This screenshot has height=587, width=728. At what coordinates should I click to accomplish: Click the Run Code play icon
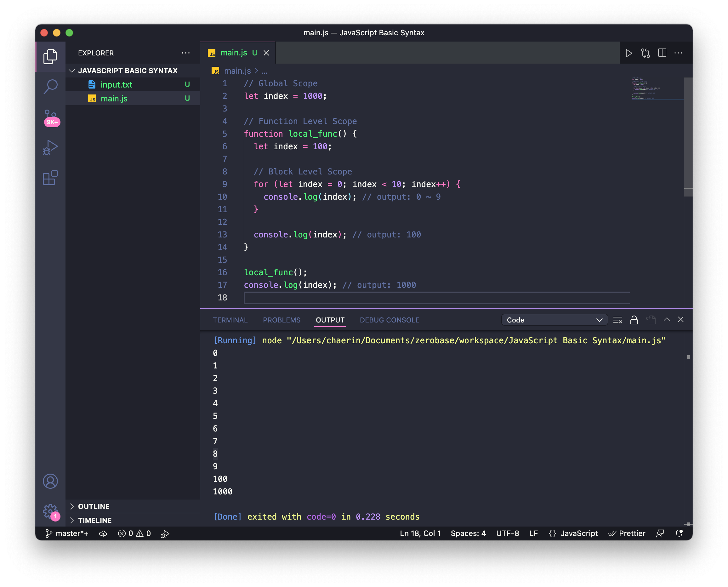click(628, 53)
